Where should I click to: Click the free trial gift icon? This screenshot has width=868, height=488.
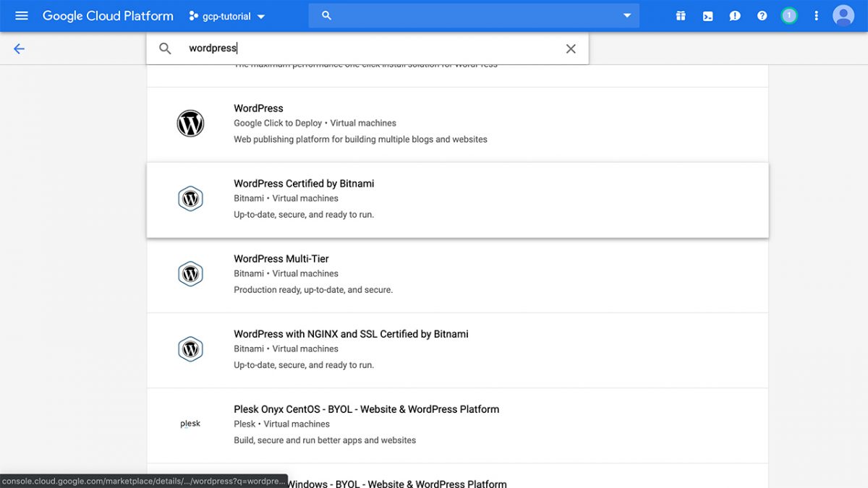(681, 15)
